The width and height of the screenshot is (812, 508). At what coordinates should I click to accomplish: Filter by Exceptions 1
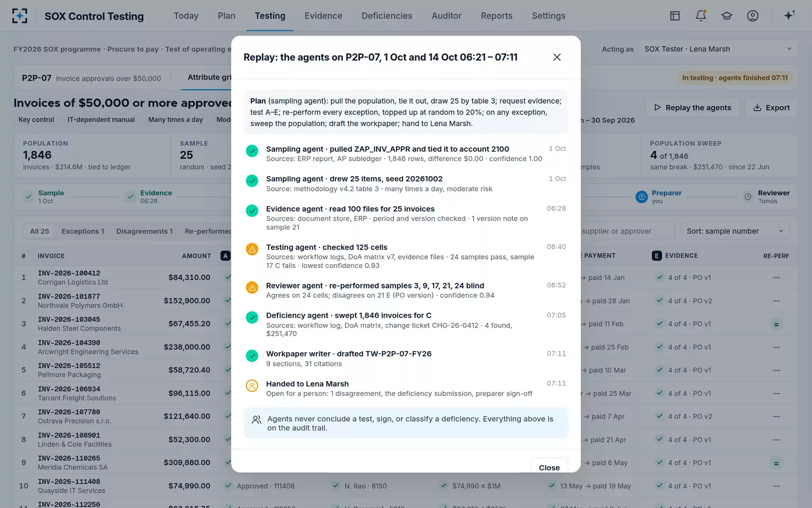tap(83, 231)
